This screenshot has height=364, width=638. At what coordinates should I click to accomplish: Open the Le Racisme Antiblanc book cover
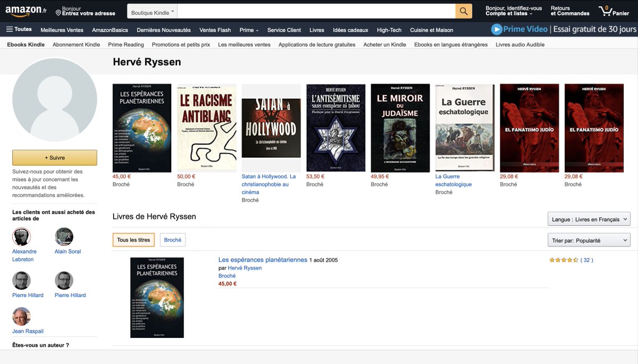(207, 128)
